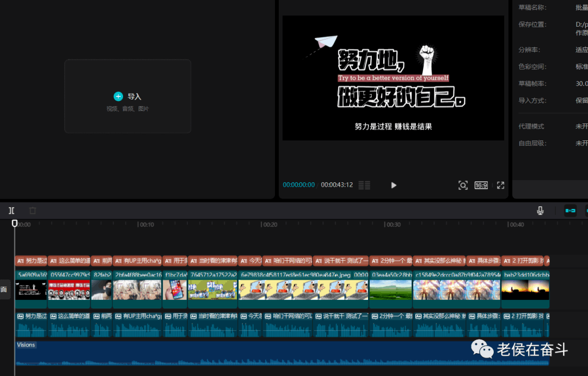
Task: Jump to the 00:20 ruler mark
Action: 269,225
